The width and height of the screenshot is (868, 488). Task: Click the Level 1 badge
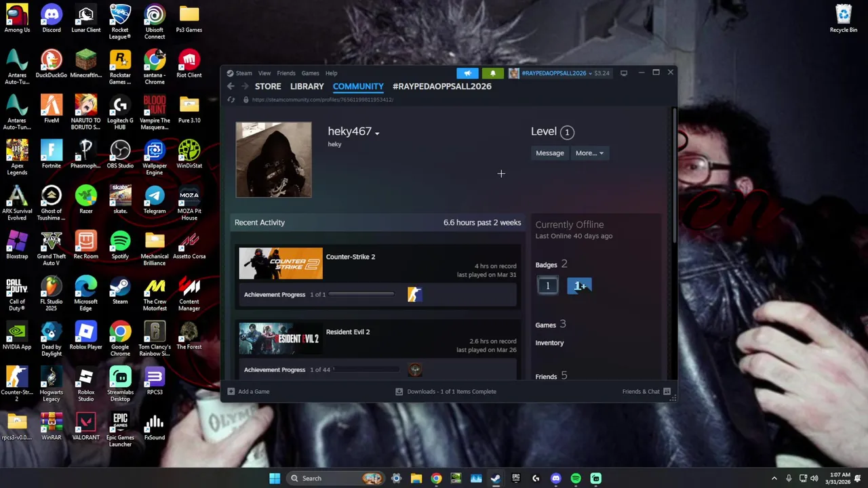pos(548,286)
